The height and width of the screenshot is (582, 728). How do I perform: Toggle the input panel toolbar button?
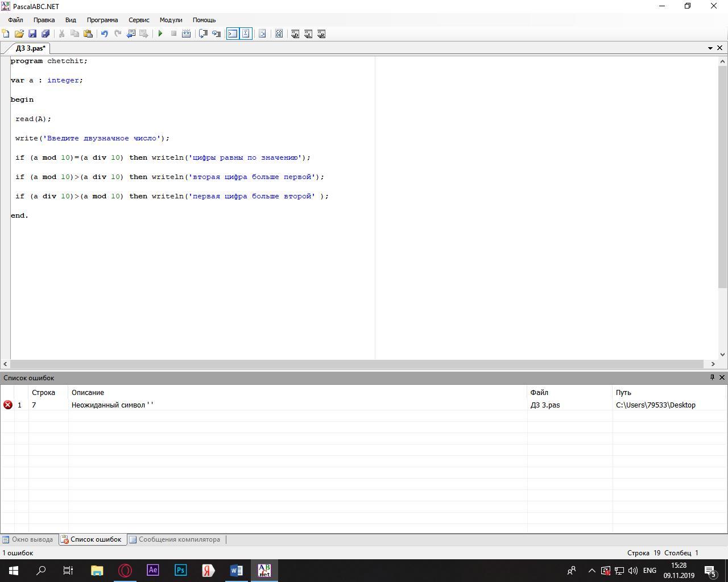246,34
